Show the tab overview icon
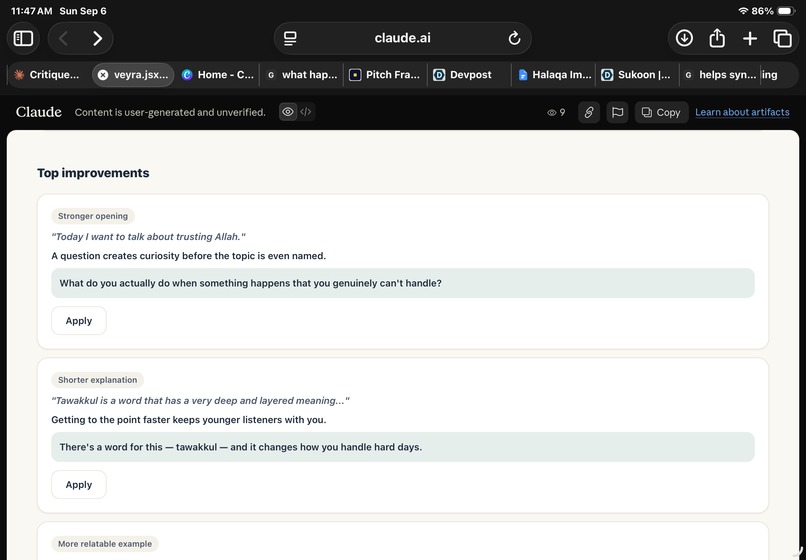This screenshot has height=560, width=806. click(x=782, y=39)
